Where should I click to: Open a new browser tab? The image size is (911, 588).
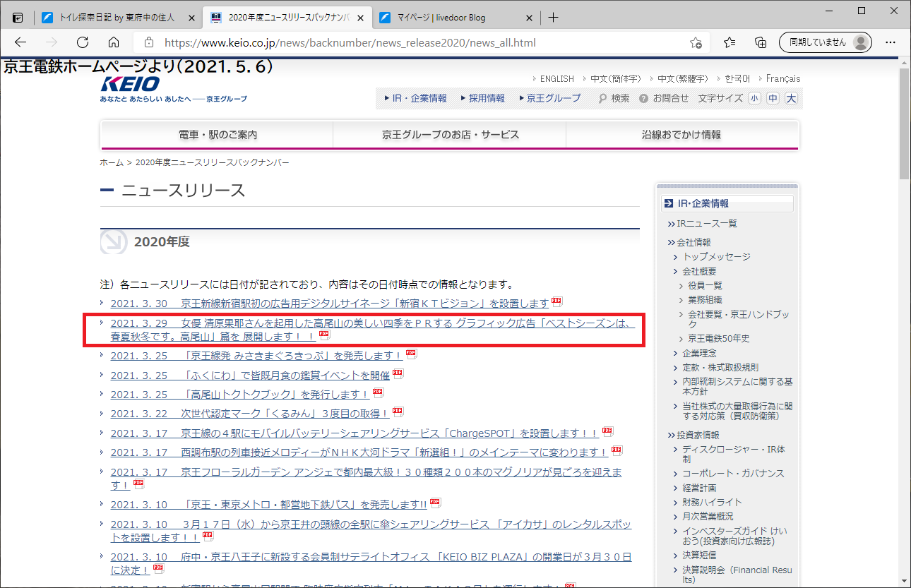[553, 18]
